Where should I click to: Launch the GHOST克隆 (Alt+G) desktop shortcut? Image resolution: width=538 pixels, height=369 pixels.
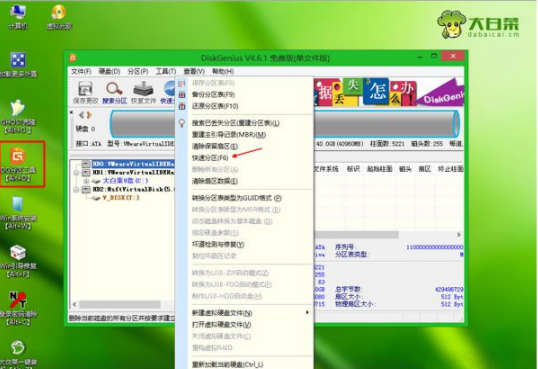pyautogui.click(x=18, y=117)
